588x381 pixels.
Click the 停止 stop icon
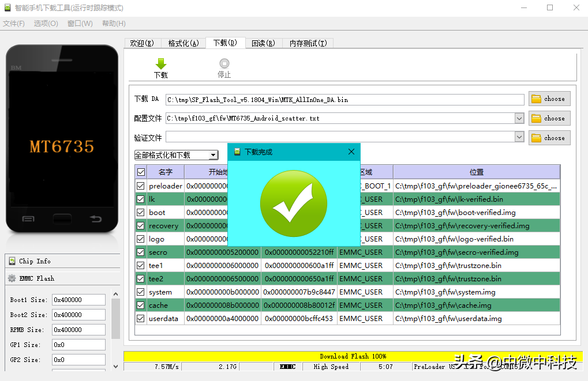[x=224, y=65]
